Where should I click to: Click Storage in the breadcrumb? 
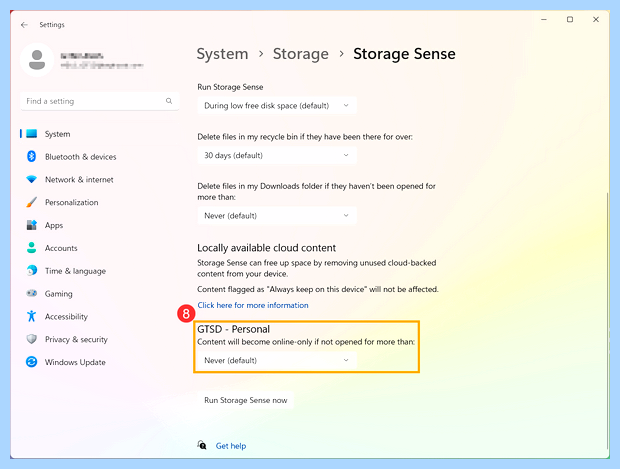point(301,54)
